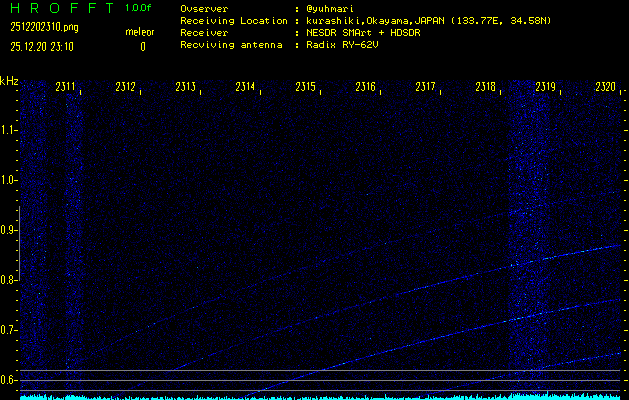Image resolution: width=629 pixels, height=400 pixels.
Task: Click the 0.9 kHz frequency label
Action: [x=9, y=230]
